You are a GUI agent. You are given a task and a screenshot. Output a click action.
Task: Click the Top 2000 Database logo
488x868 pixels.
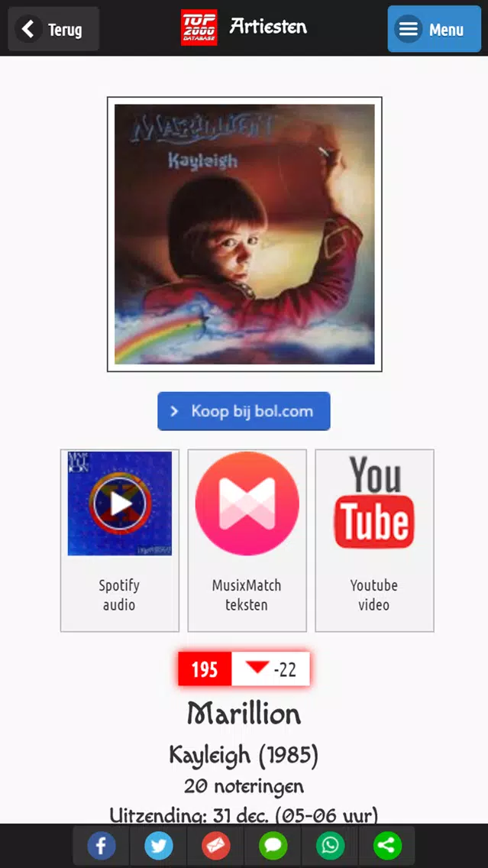coord(199,28)
